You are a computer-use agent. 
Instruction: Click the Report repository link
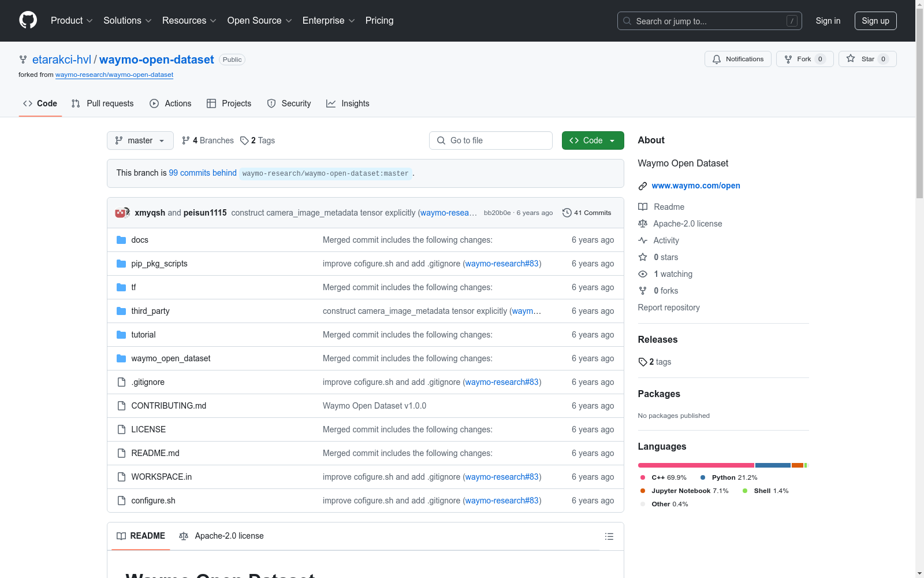click(669, 307)
